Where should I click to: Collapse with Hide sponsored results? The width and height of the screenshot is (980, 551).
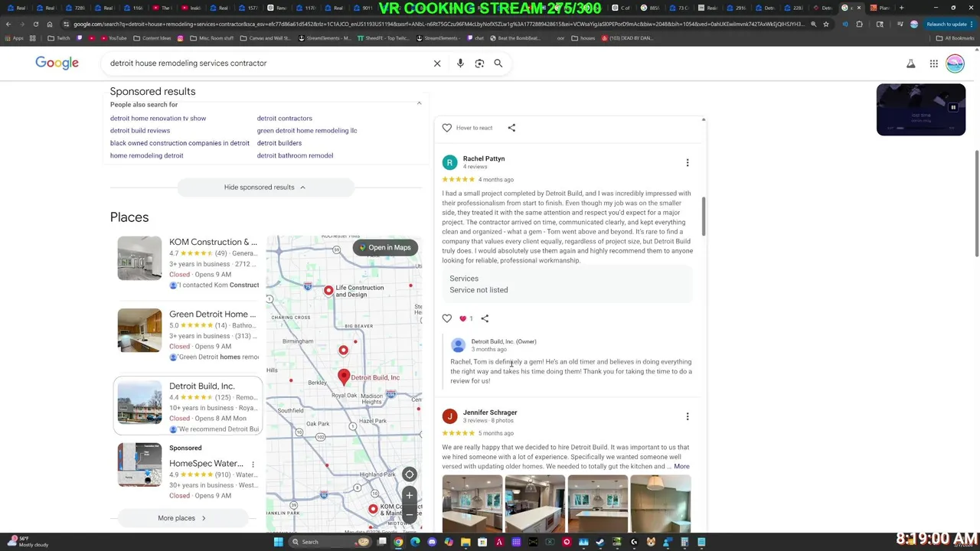click(265, 187)
